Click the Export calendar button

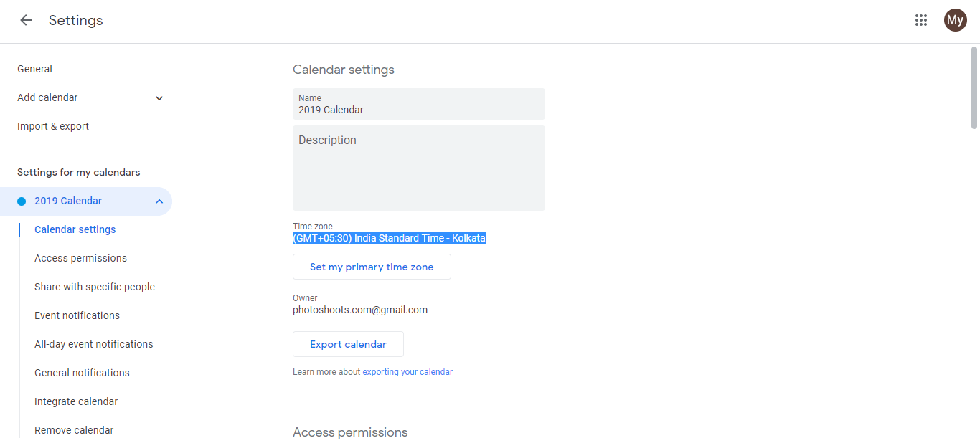[348, 344]
